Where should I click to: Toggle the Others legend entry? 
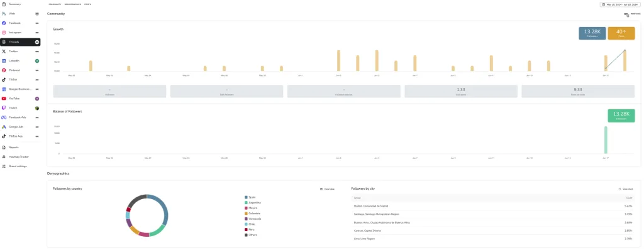[x=250, y=235]
